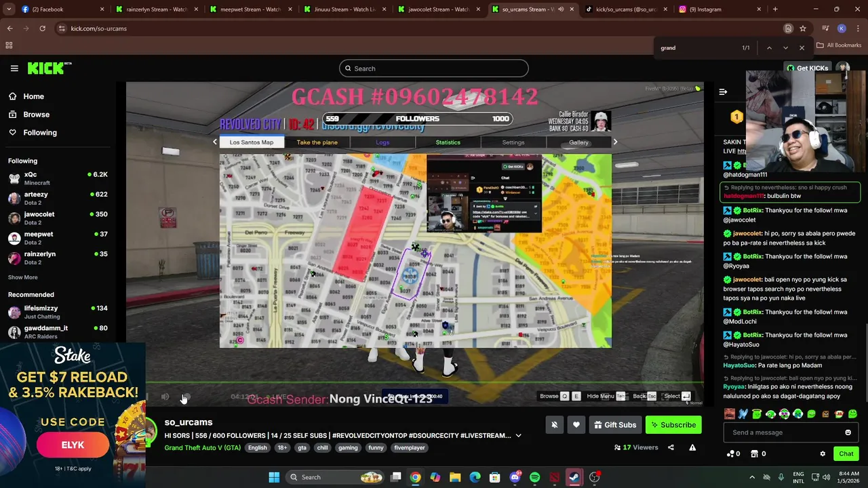Open chat settings gear
The height and width of the screenshot is (488, 868).
click(823, 454)
